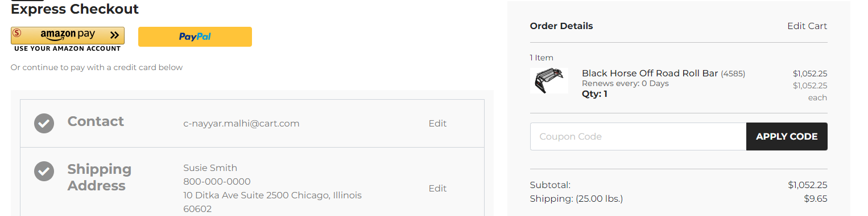Image resolution: width=868 pixels, height=216 pixels.
Task: Open the roll bar product thumbnail
Action: point(549,80)
